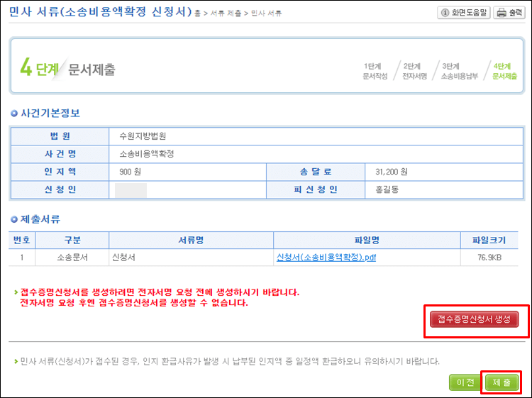Select the 4단계 문서제출 step
The width and height of the screenshot is (532, 398).
coord(504,71)
